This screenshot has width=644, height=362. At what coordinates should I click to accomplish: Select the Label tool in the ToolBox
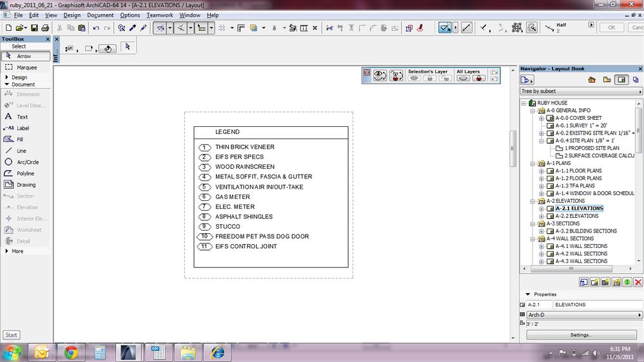click(26, 128)
